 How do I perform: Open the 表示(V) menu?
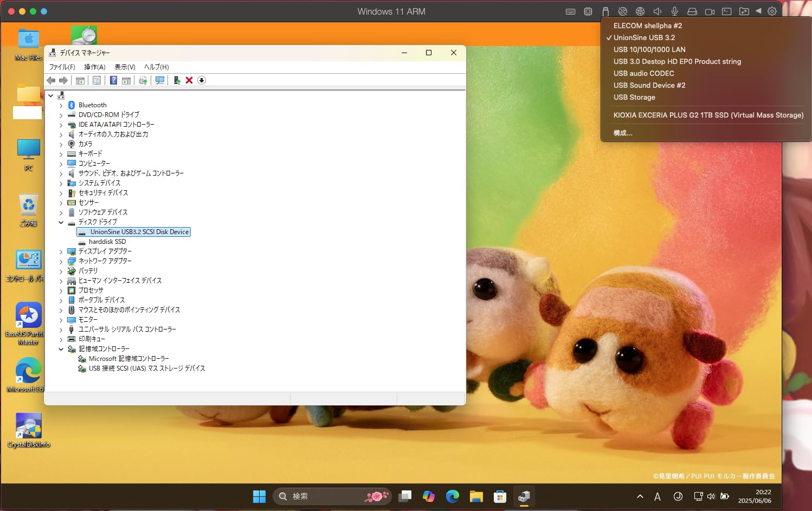pyautogui.click(x=125, y=67)
